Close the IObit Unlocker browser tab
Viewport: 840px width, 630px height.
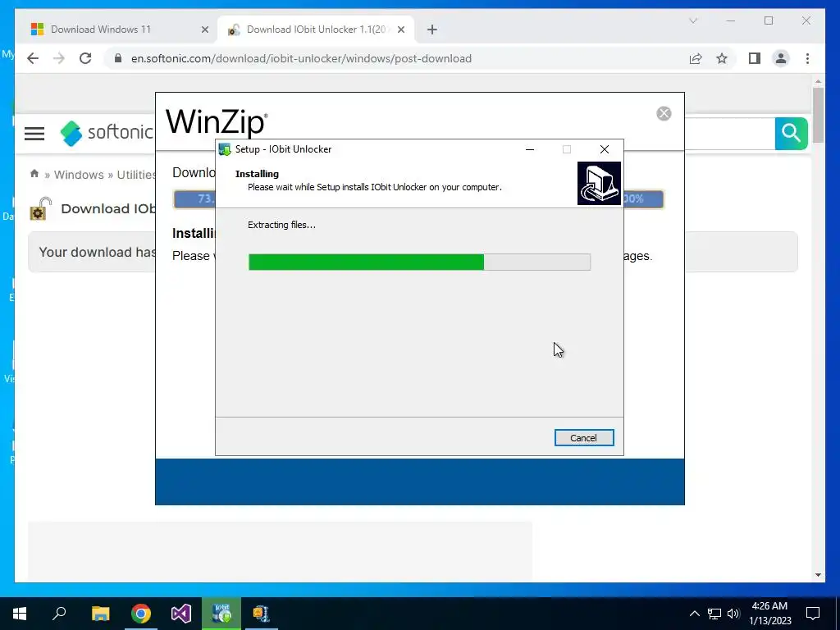(x=400, y=30)
